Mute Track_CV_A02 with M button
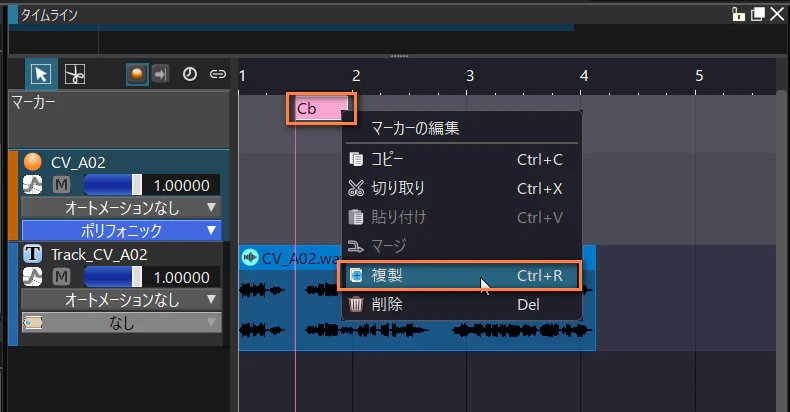 point(61,277)
